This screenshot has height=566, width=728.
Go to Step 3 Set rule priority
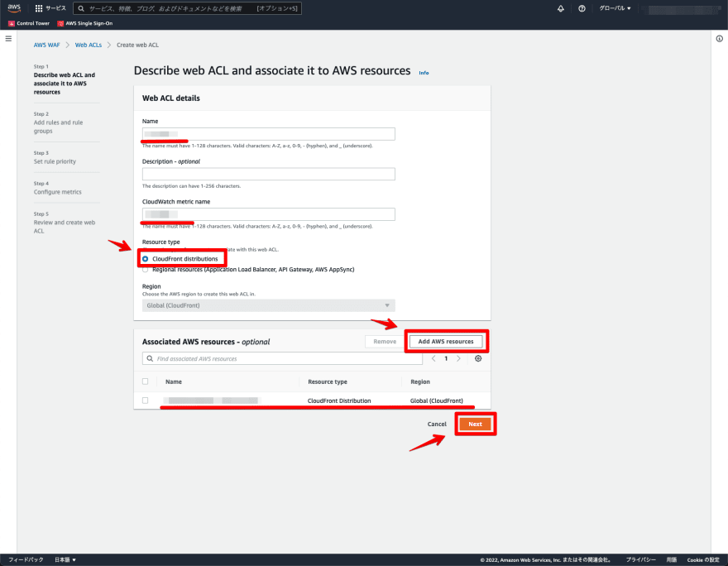(x=55, y=161)
